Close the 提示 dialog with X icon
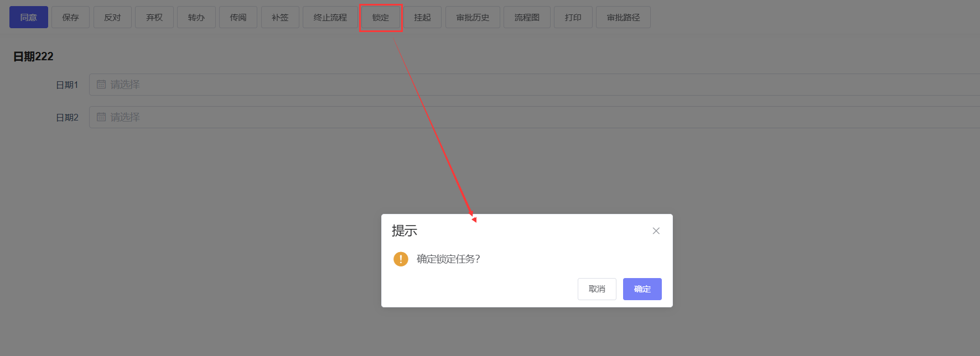 [x=656, y=231]
